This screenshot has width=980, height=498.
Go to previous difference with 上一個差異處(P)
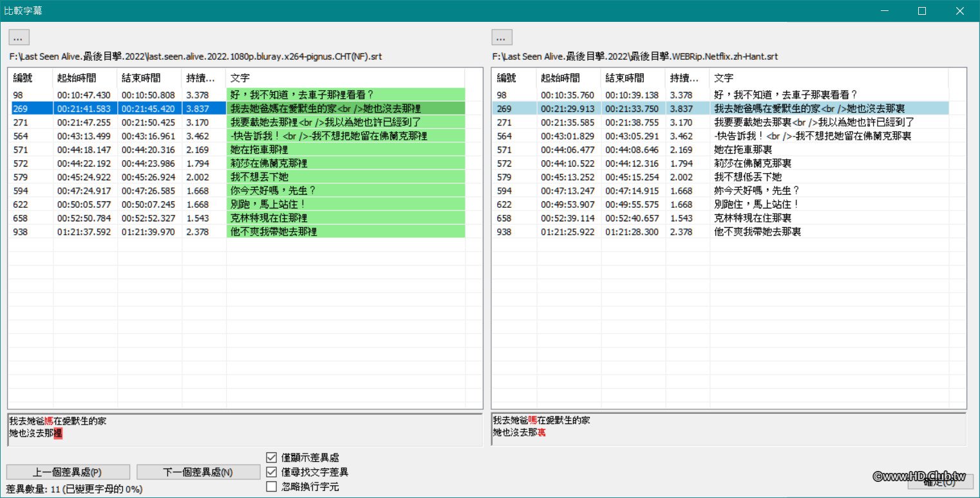[x=69, y=472]
